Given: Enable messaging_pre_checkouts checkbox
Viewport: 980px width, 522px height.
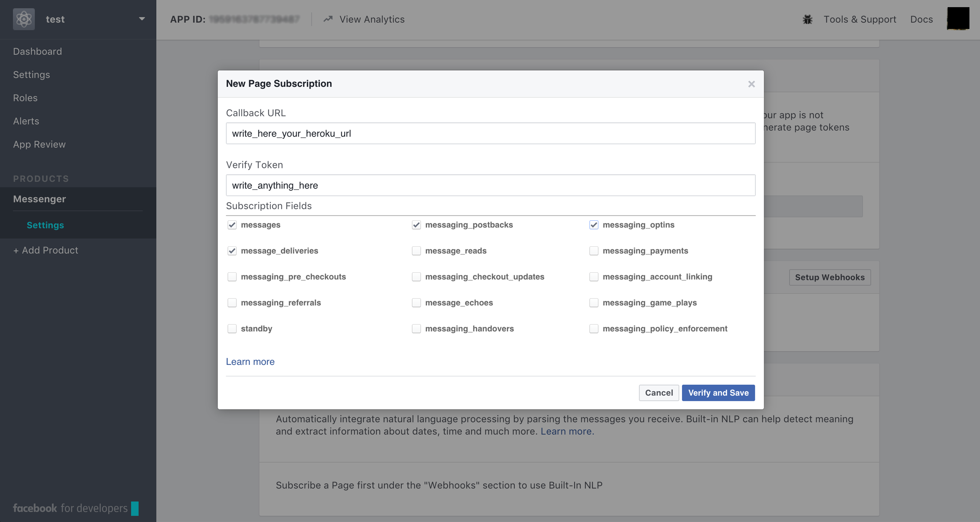Looking at the screenshot, I should pos(232,277).
